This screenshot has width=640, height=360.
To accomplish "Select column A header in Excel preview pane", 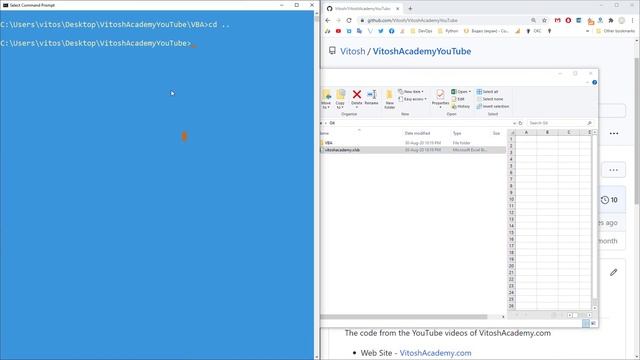I will tap(526, 132).
